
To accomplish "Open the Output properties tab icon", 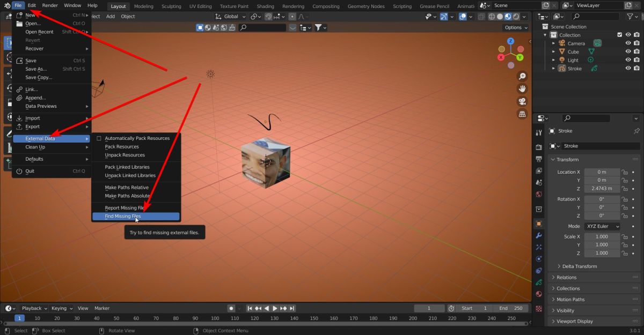I will [539, 159].
